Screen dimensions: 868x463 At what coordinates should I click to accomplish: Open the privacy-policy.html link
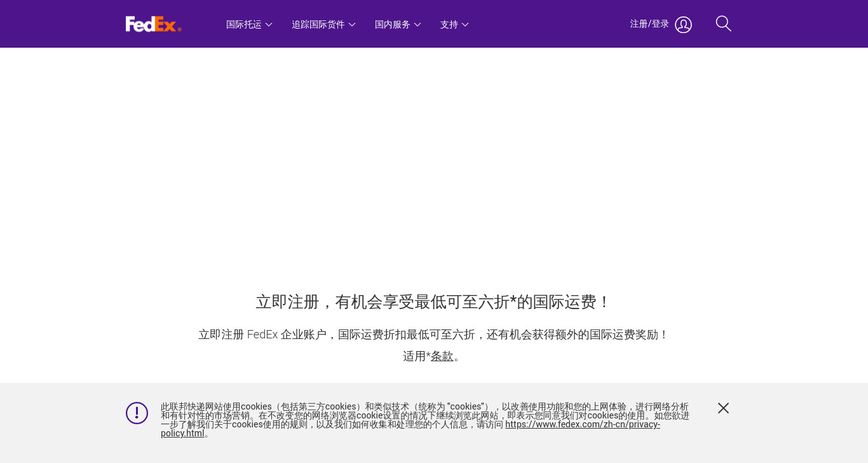(410, 429)
